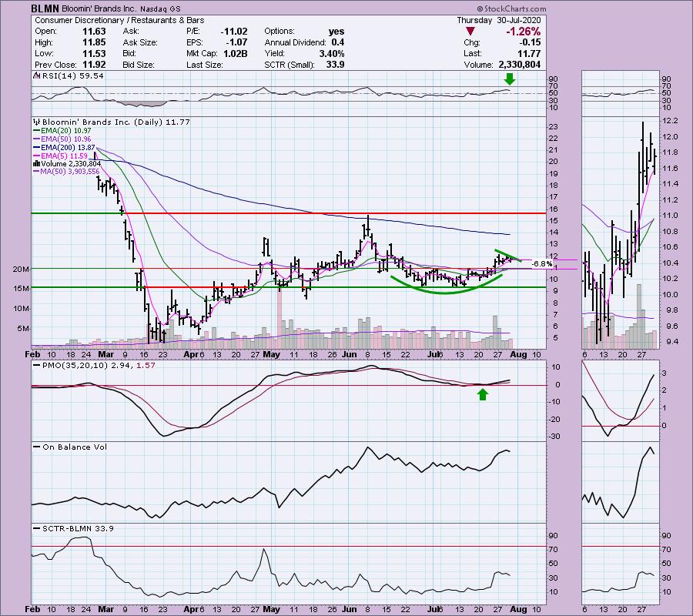Click the green up arrow in the PMO panel
Viewport: 693px width, 616px height.
482,394
